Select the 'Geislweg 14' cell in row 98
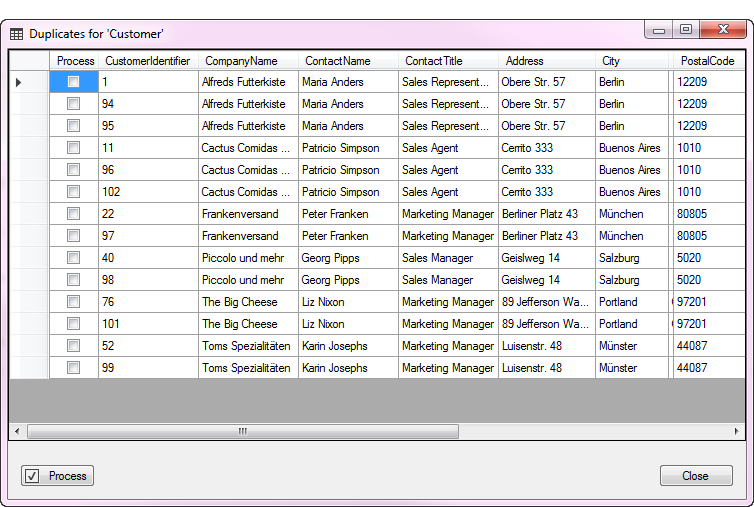754x507 pixels. 547,280
